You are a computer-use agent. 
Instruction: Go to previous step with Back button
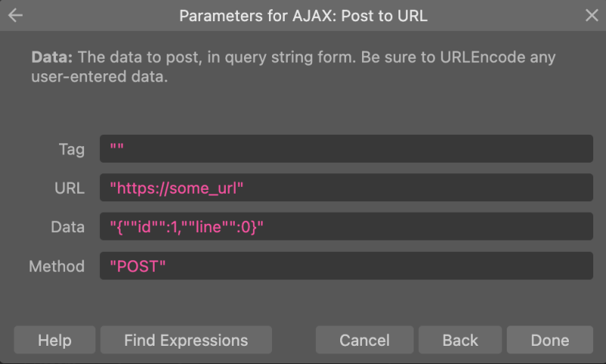(460, 340)
